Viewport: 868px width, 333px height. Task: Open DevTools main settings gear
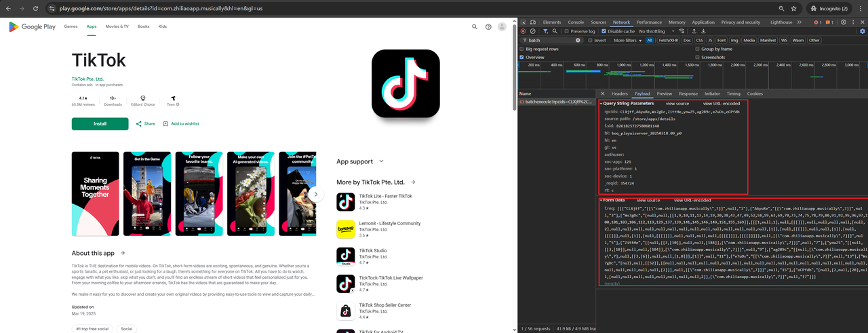pos(843,22)
